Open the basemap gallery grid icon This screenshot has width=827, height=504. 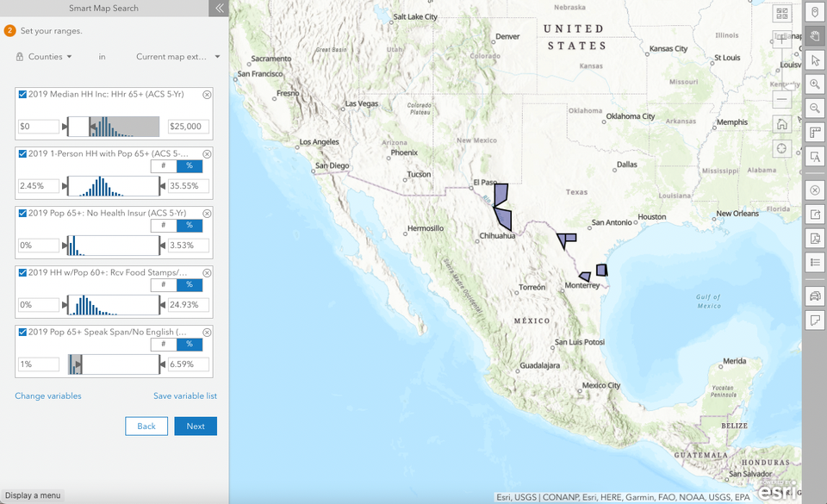[x=782, y=12]
